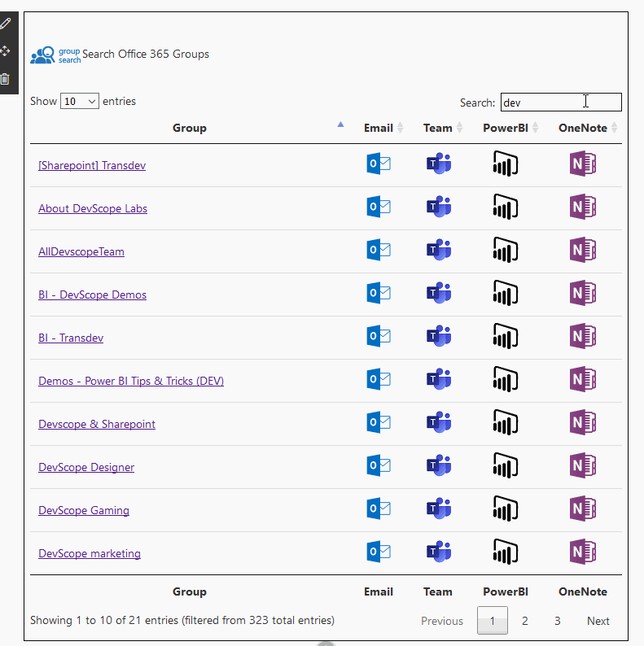Viewport: 644px width, 646px height.
Task: Open OneNote for BI - DevScope Demos
Action: pos(583,293)
